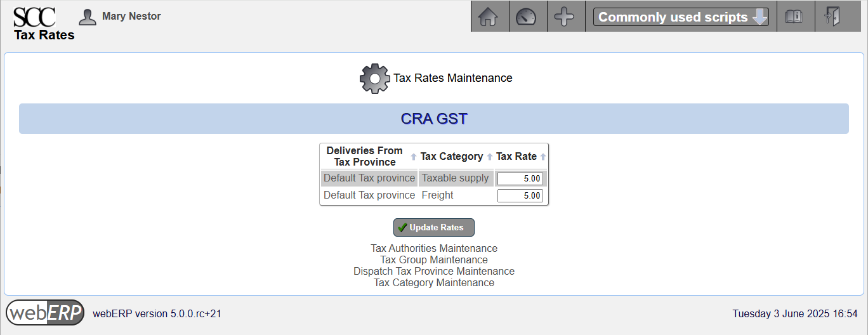Expand the Commonly used scripts dropdown
The image size is (868, 335).
[681, 17]
